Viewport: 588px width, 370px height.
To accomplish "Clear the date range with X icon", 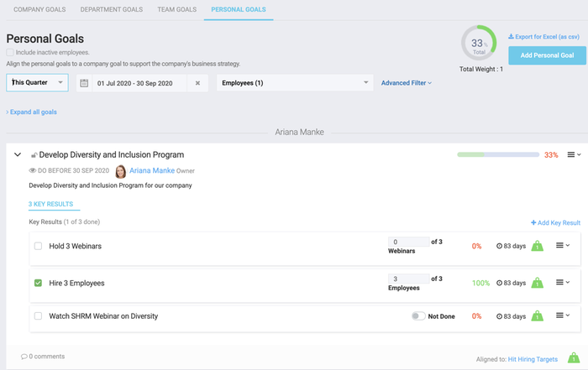I will 197,83.
